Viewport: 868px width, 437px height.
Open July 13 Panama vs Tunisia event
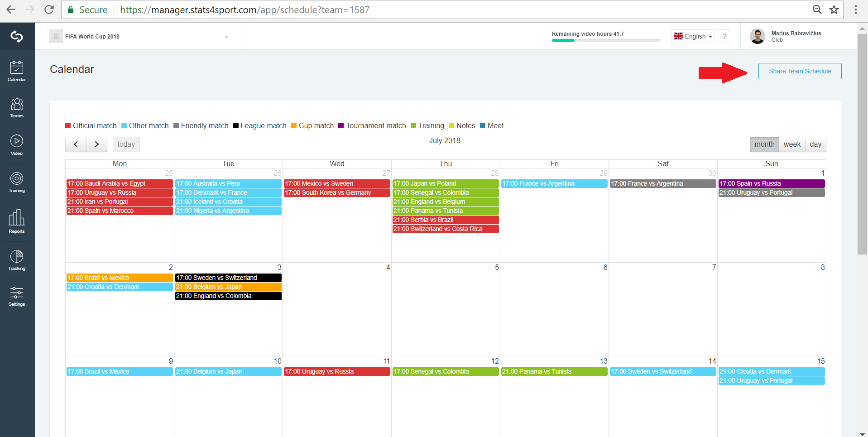(554, 371)
